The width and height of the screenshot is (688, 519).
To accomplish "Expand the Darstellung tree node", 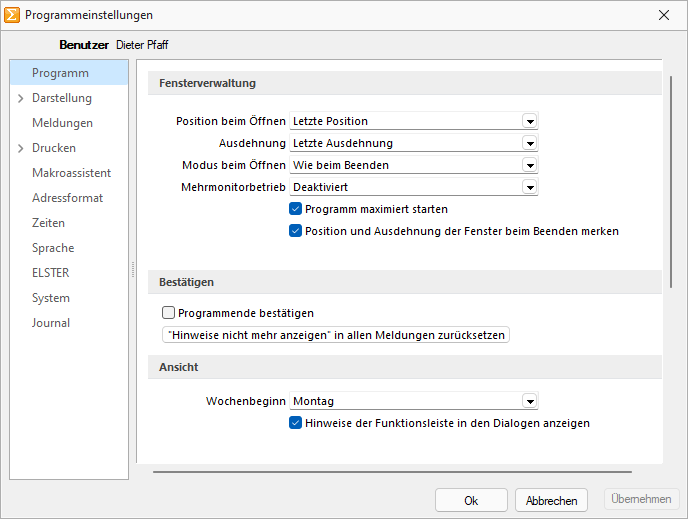I will pyautogui.click(x=21, y=98).
